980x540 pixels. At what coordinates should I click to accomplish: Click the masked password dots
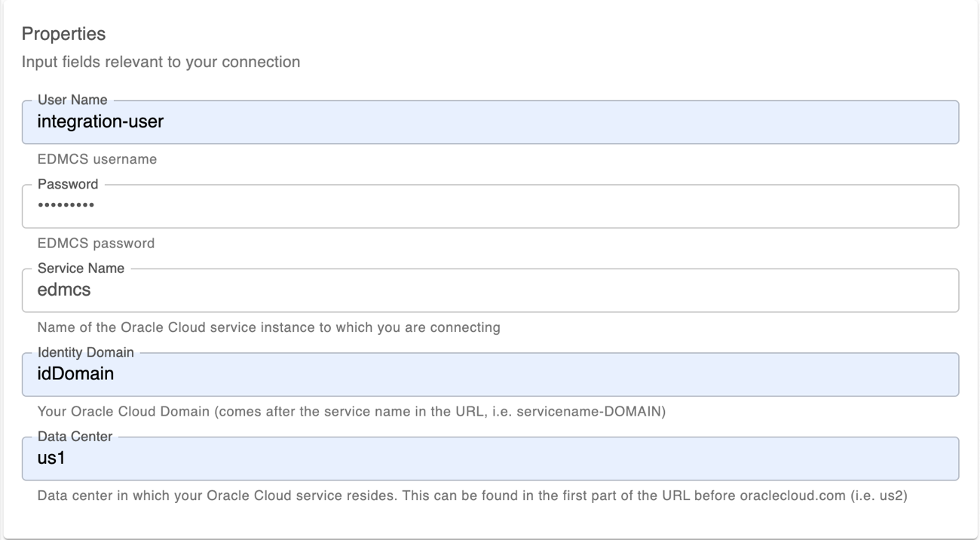(x=66, y=206)
